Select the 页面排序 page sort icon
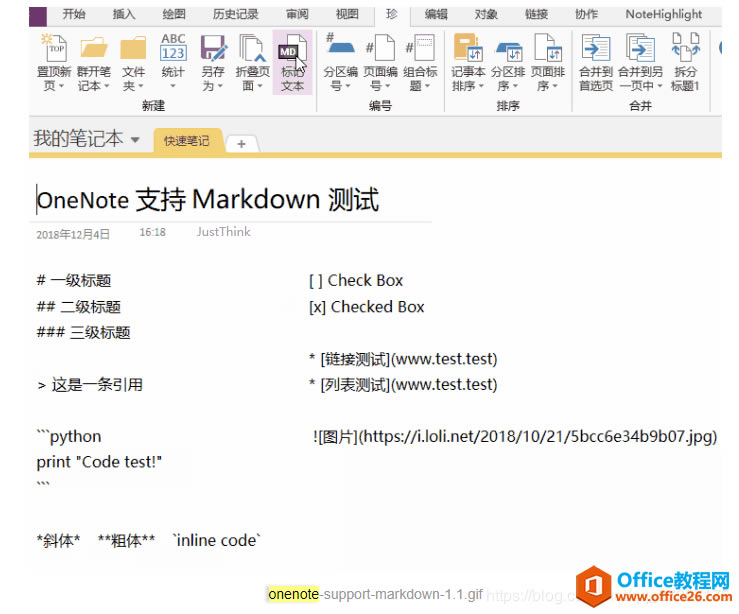 pyautogui.click(x=548, y=47)
